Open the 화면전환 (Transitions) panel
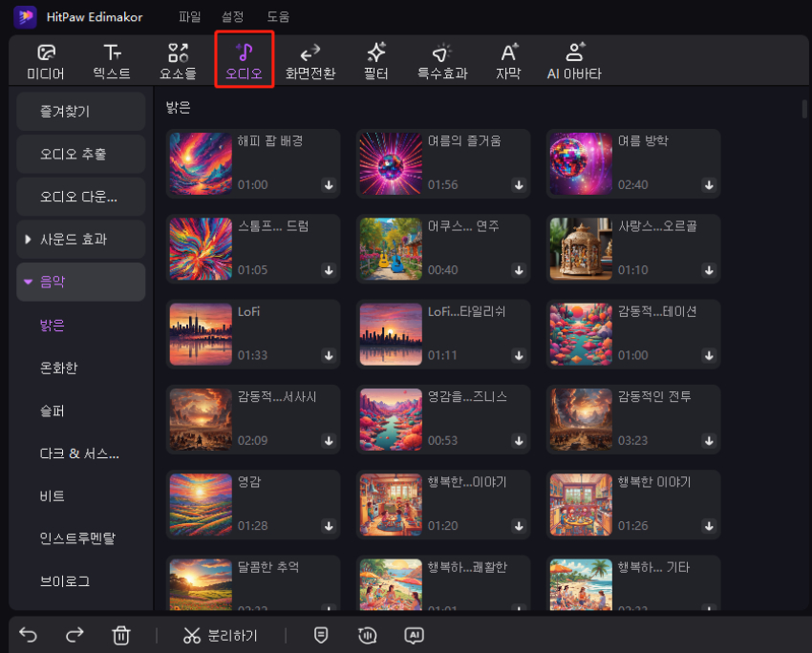The width and height of the screenshot is (812, 653). click(310, 61)
